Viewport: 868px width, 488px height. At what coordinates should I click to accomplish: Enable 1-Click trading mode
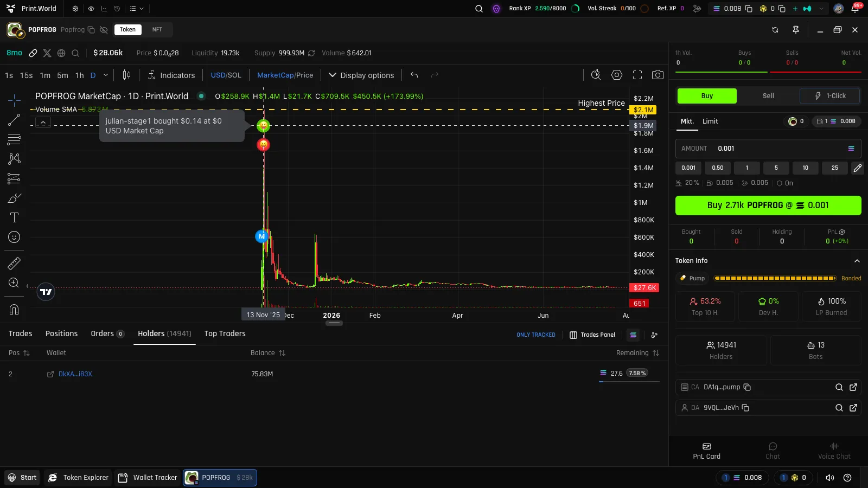click(x=830, y=96)
